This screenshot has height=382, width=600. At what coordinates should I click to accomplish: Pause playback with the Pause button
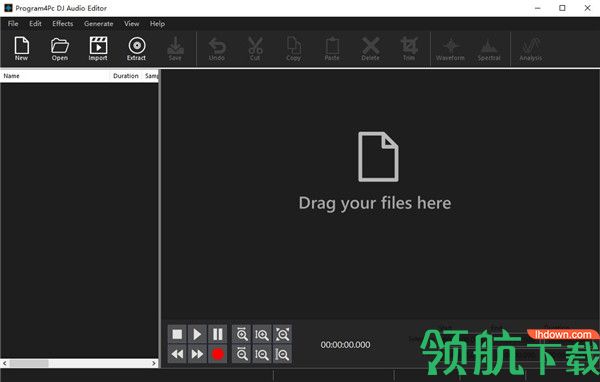[x=218, y=334]
